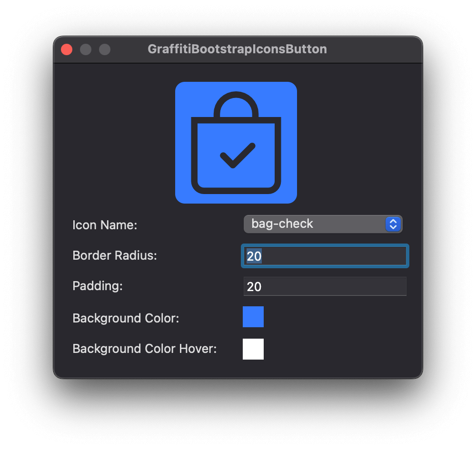Viewport: 476px width, 449px height.
Task: Close the GraffitiBootstrapIconsButton window
Action: pos(67,49)
